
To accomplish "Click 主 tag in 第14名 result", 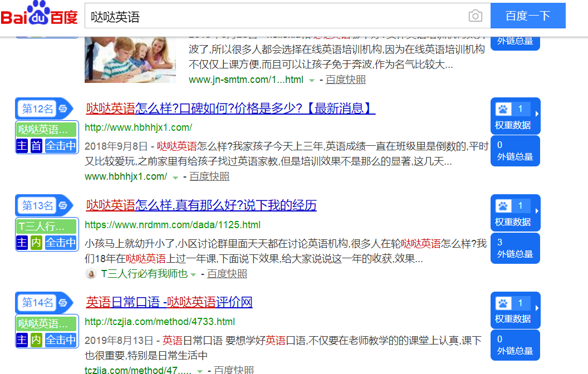I will click(22, 339).
